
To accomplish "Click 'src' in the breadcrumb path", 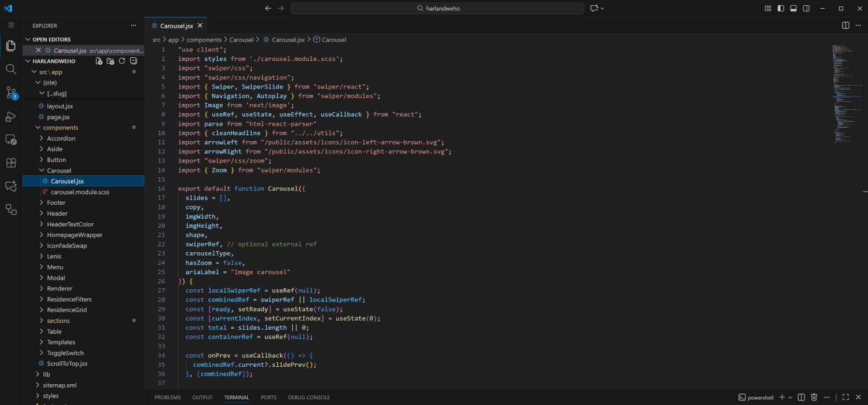I will pyautogui.click(x=156, y=40).
